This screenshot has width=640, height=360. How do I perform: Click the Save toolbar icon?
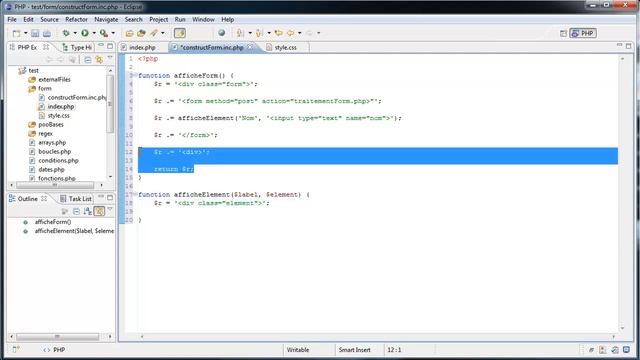click(x=35, y=33)
